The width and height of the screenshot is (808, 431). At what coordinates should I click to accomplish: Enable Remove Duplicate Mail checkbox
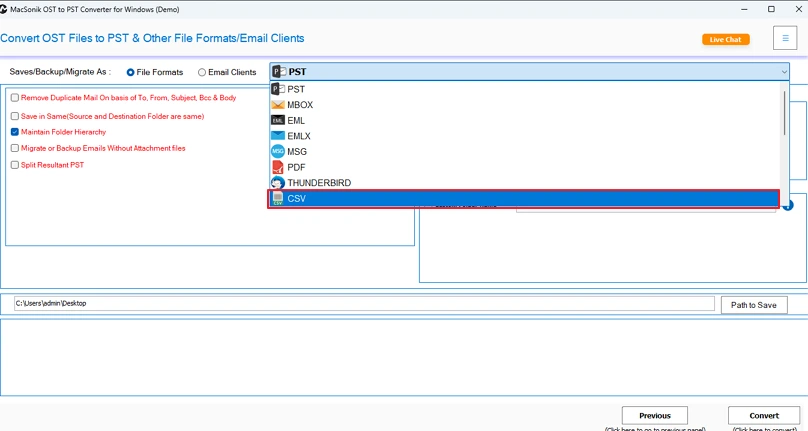click(x=15, y=98)
